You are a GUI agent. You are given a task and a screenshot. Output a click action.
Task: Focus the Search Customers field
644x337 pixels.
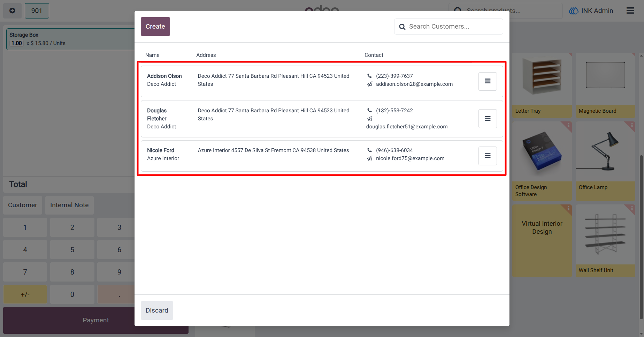tap(449, 27)
